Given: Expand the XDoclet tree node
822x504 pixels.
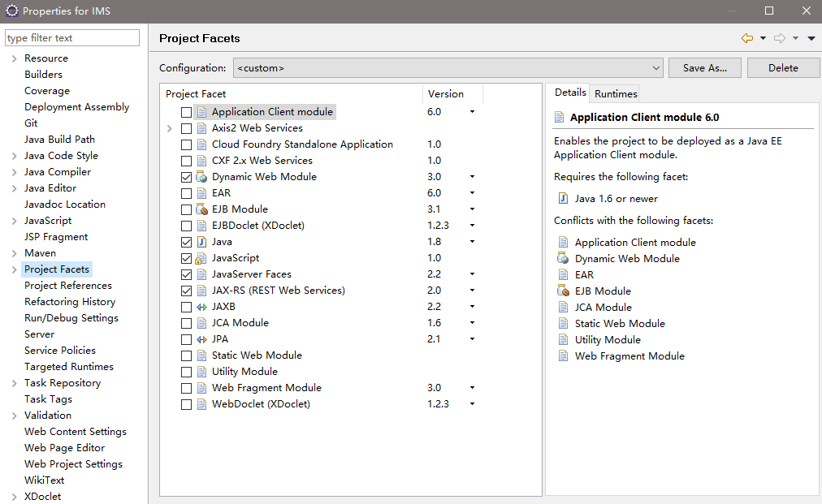Looking at the screenshot, I should [x=14, y=498].
